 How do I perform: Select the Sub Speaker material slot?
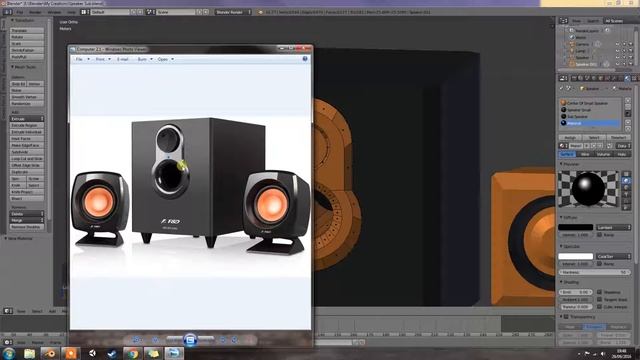click(x=590, y=116)
